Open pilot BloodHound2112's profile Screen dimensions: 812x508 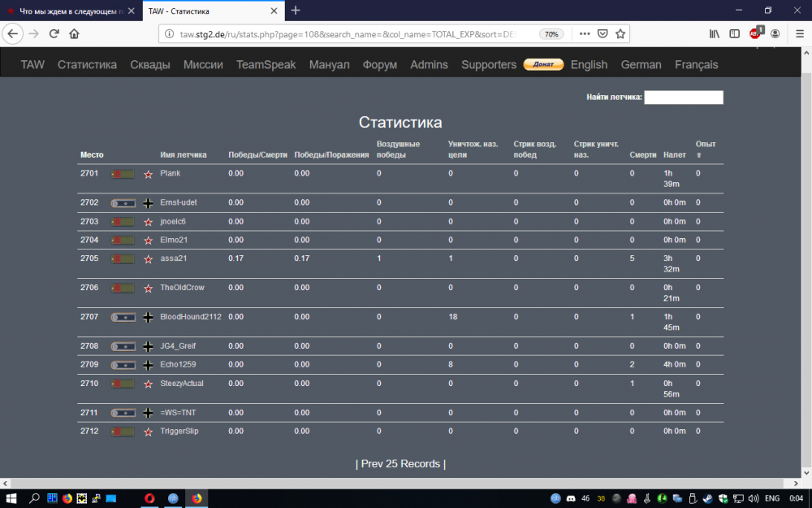[191, 317]
